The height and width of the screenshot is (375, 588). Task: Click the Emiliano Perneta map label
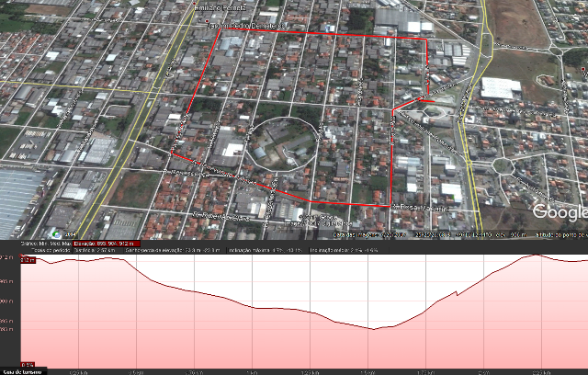222,7
